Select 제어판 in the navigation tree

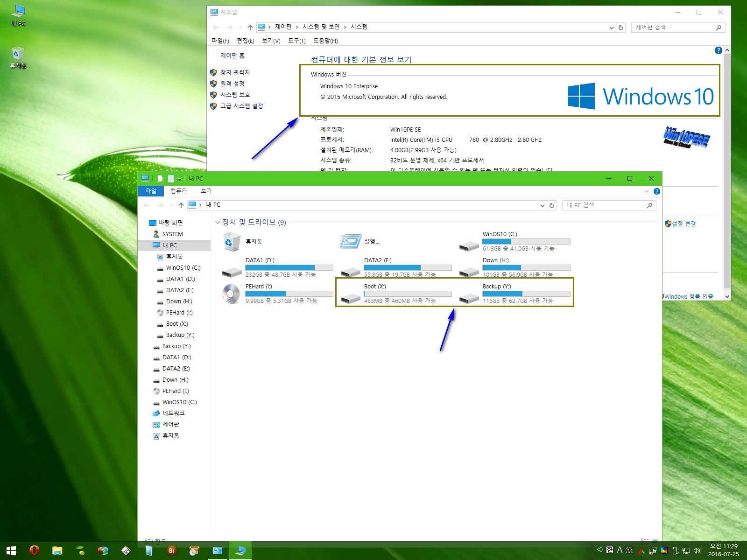170,424
